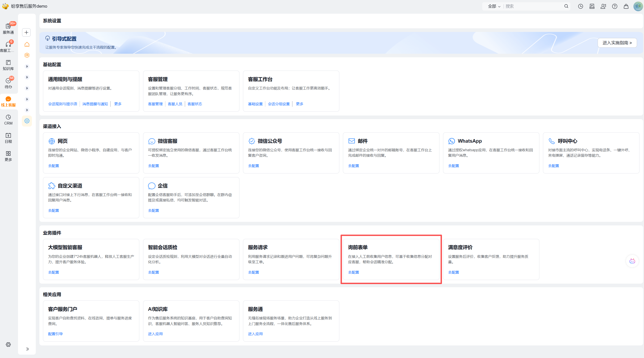644x358 pixels.
Task: Click 去配置 under WhatsApp channel
Action: click(x=453, y=166)
